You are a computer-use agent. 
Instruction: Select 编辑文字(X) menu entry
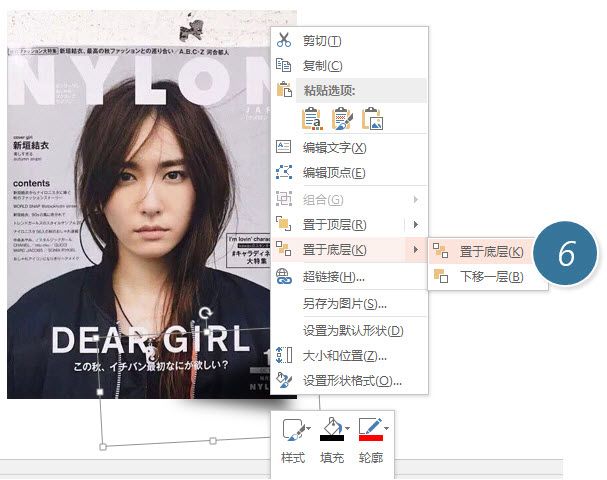[349, 147]
